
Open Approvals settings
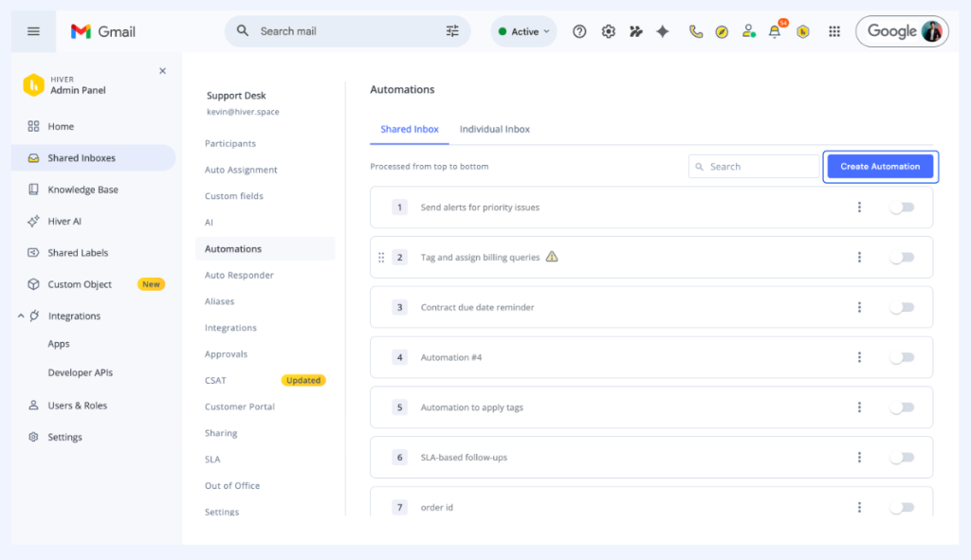click(x=226, y=354)
